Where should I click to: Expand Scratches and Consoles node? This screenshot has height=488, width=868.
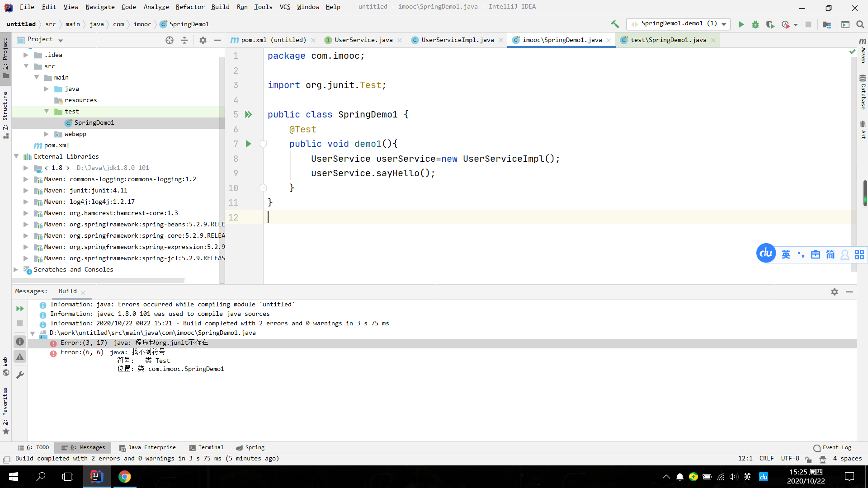(16, 269)
